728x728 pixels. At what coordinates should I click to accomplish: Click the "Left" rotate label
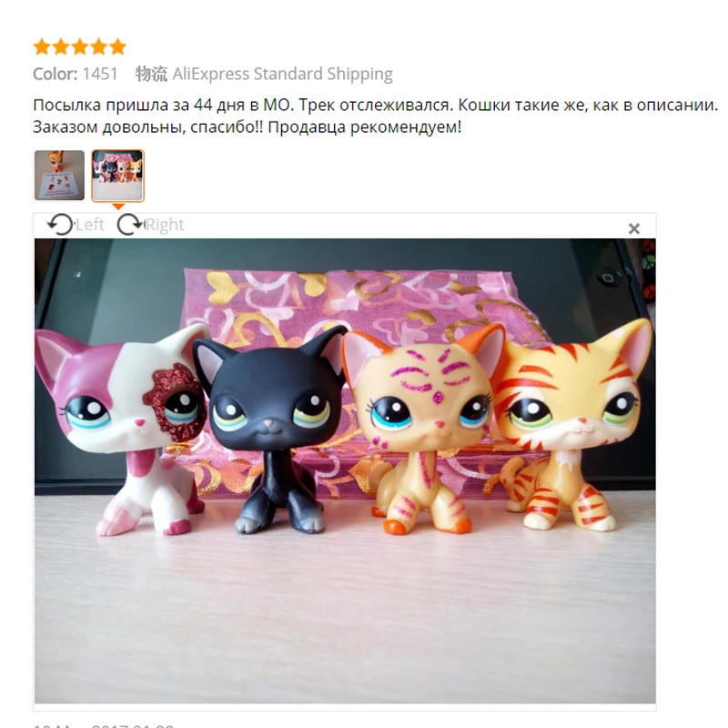click(90, 225)
